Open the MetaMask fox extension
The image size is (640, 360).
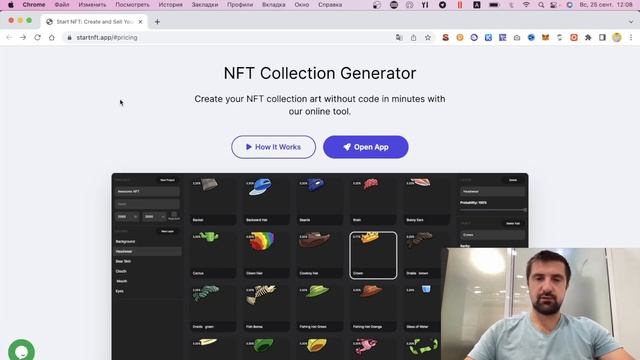pyautogui.click(x=545, y=38)
